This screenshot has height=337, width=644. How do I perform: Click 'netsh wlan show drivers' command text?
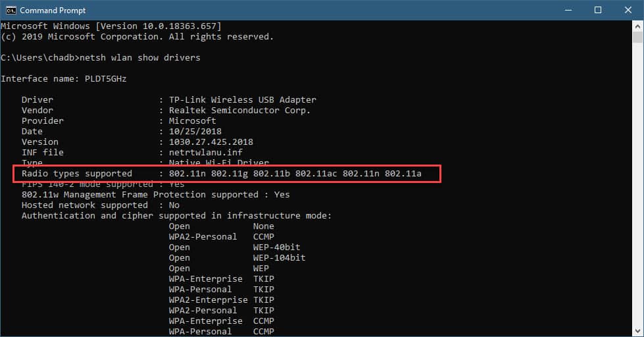tap(139, 57)
